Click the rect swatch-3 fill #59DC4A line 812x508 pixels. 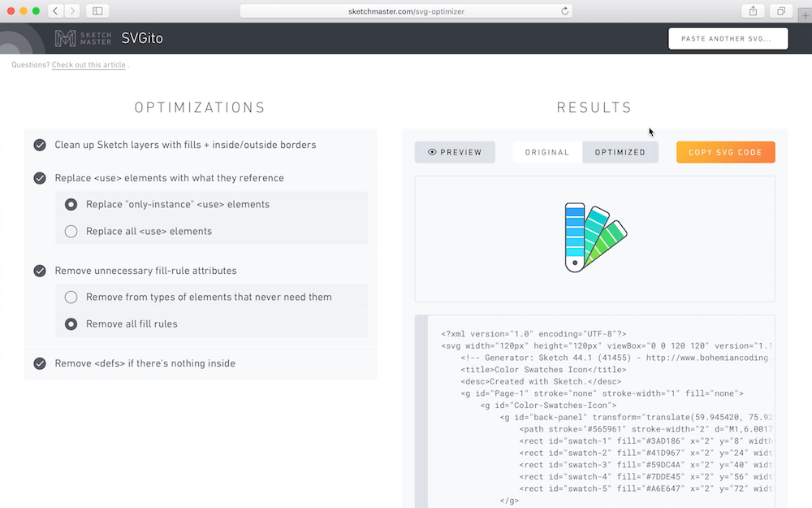tap(646, 465)
